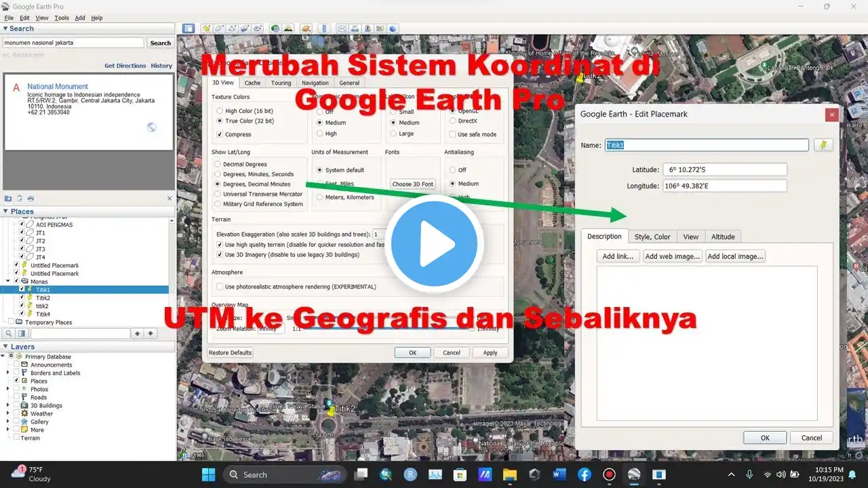Collapse the Places panel header triangle
Image resolution: width=868 pixels, height=488 pixels.
5,211
